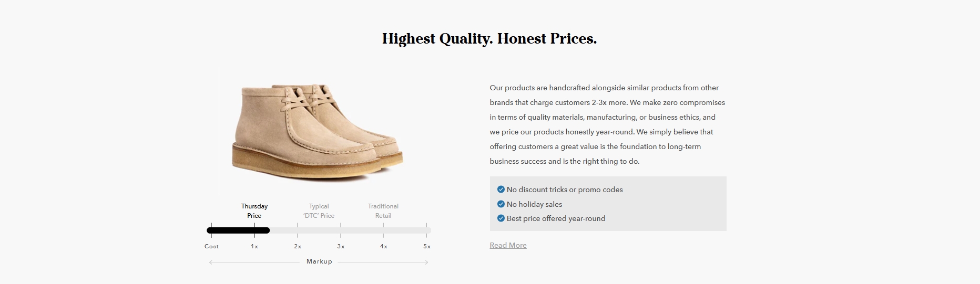Click the checkmark icon beside 'Best price offered year-round'
Image resolution: width=980 pixels, height=284 pixels.
(501, 218)
